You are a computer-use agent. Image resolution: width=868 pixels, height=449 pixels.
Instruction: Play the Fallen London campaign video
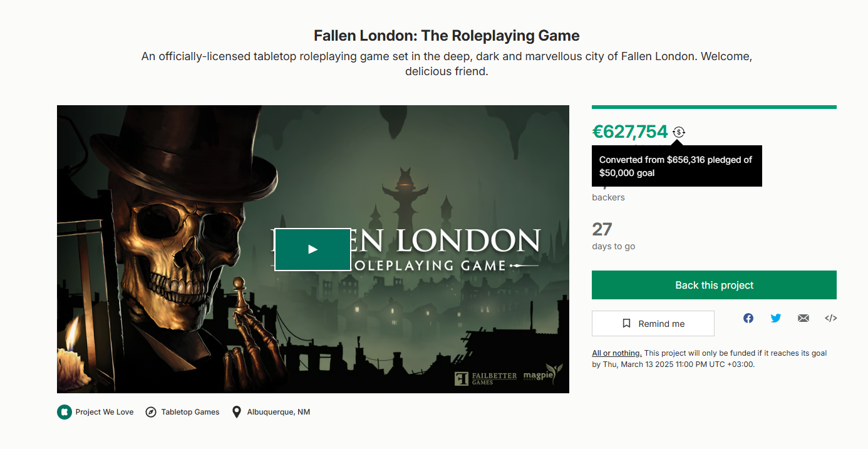tap(313, 249)
